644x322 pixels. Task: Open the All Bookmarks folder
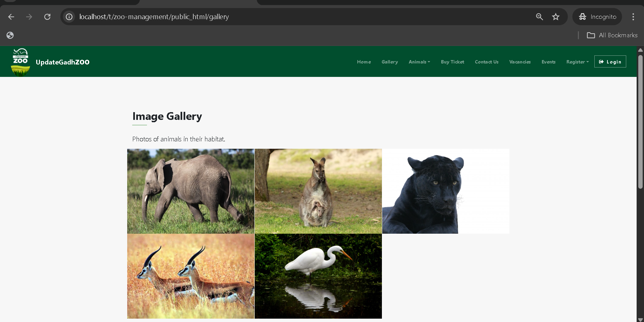tap(612, 35)
